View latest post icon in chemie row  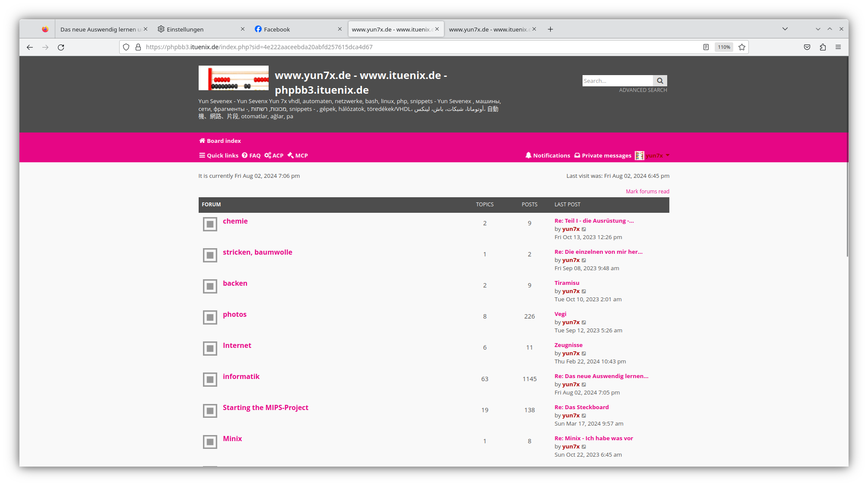(584, 229)
